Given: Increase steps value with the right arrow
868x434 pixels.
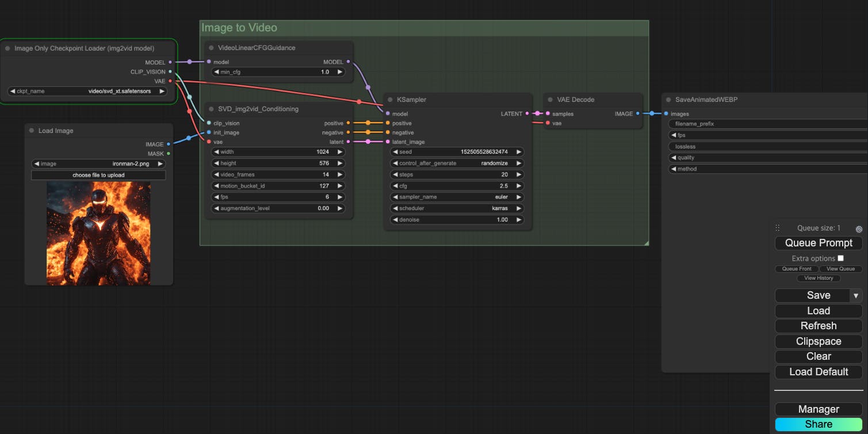Looking at the screenshot, I should point(519,174).
